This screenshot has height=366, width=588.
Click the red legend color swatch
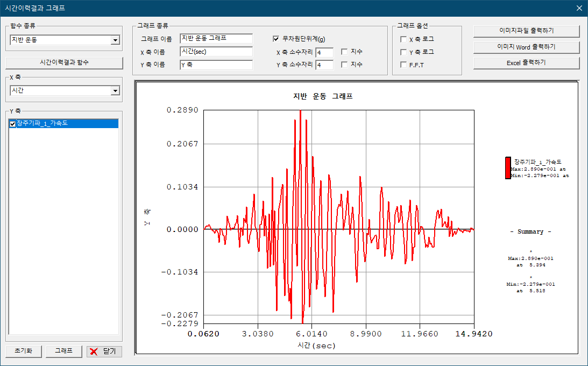point(507,168)
